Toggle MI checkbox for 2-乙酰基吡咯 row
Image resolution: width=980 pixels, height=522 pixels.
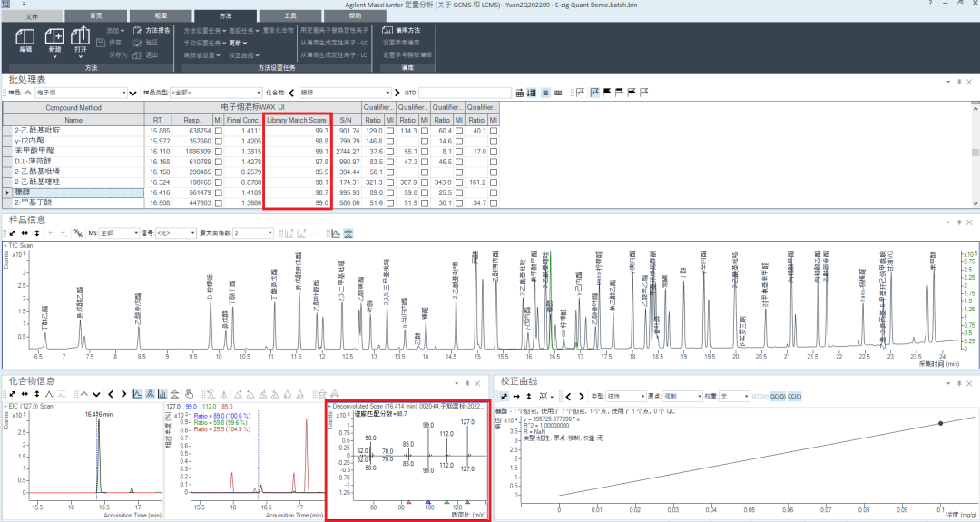[x=218, y=172]
